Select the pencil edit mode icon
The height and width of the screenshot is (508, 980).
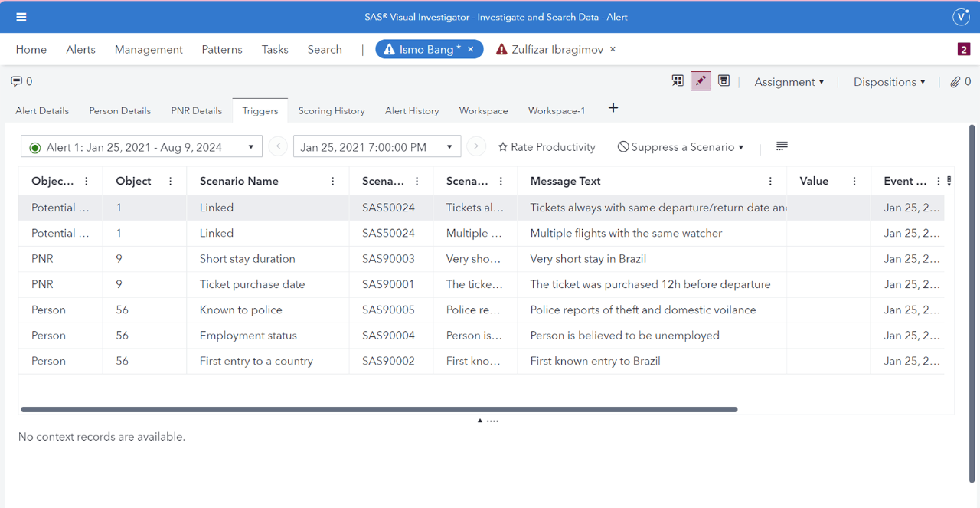point(701,80)
